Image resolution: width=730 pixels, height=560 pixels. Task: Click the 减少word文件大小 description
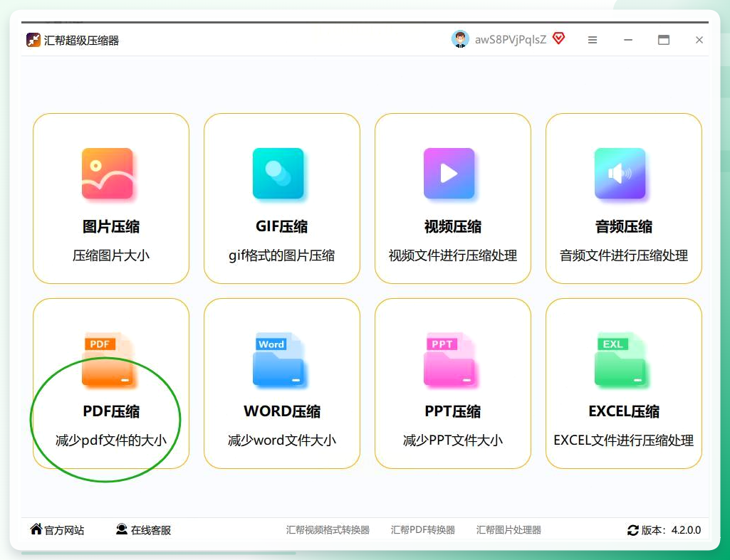click(281, 440)
